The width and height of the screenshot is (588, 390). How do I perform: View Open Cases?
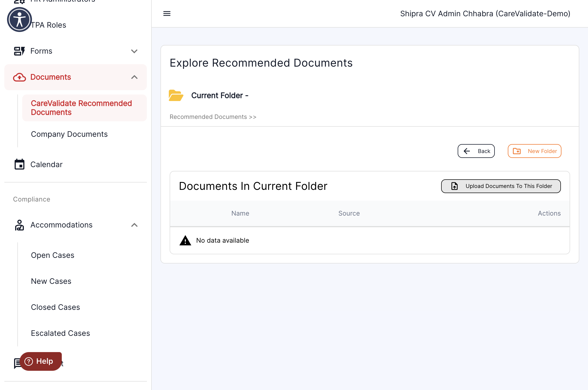pos(53,255)
